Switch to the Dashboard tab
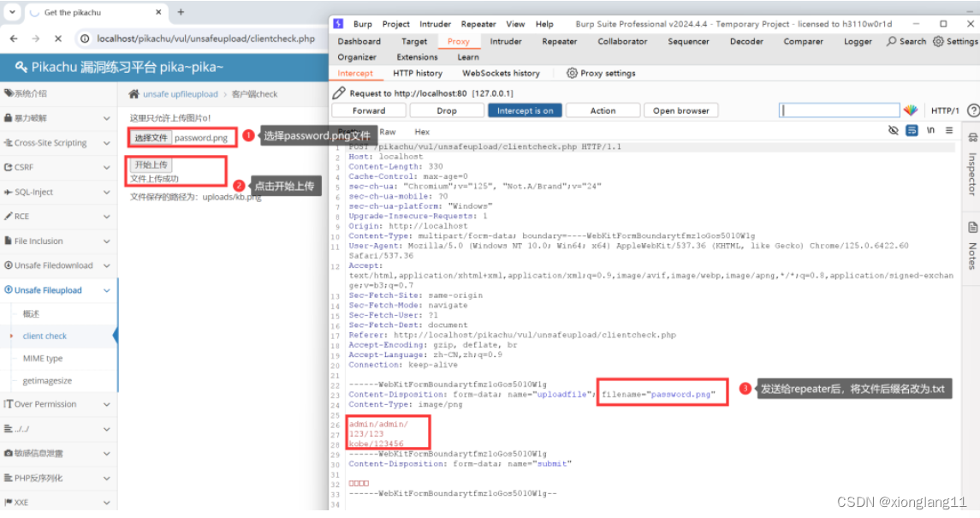 tap(359, 41)
